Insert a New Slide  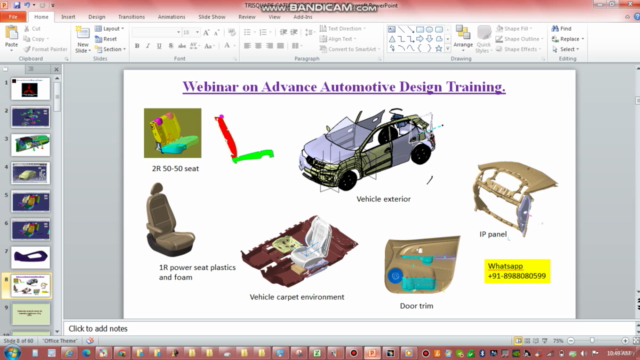pyautogui.click(x=83, y=40)
